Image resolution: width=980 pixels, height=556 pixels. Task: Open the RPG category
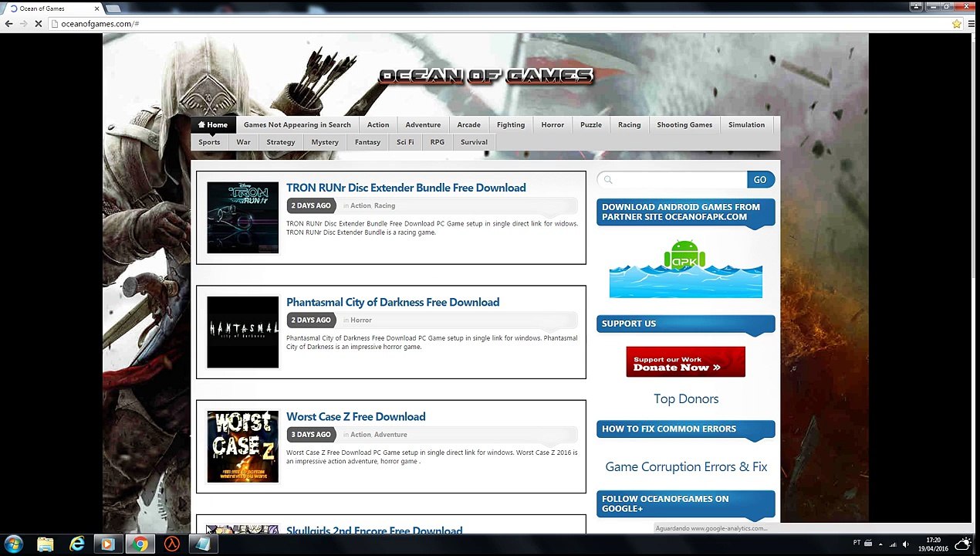438,142
